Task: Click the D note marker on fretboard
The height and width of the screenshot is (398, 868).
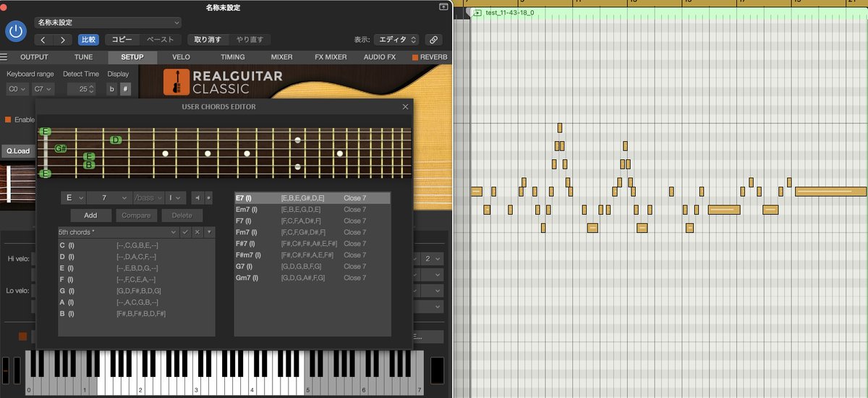Action: pos(116,140)
